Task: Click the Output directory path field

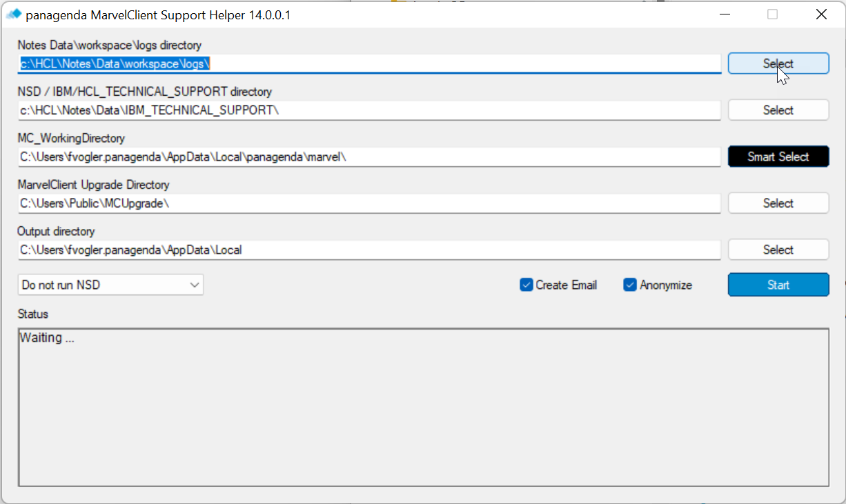Action: 369,250
